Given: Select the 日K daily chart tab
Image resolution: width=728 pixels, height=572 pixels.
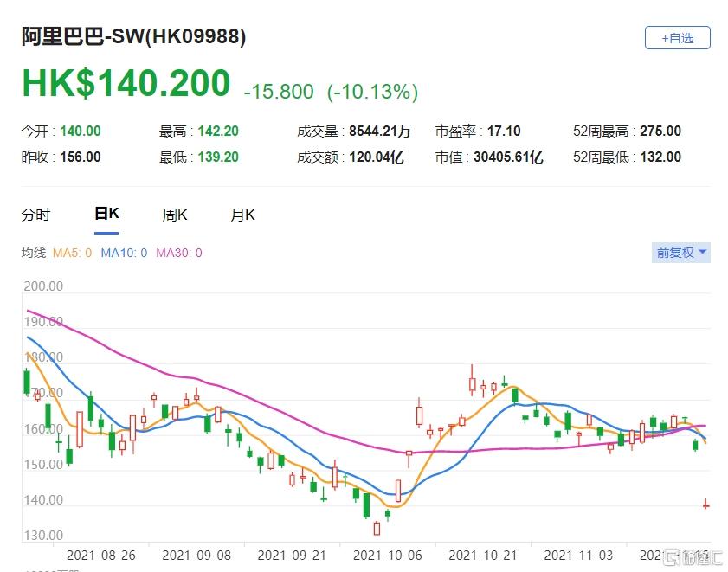Looking at the screenshot, I should pos(106,215).
